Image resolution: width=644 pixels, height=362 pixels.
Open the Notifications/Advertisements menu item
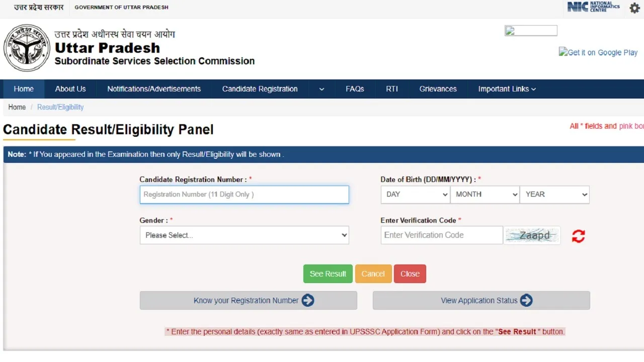pos(153,89)
